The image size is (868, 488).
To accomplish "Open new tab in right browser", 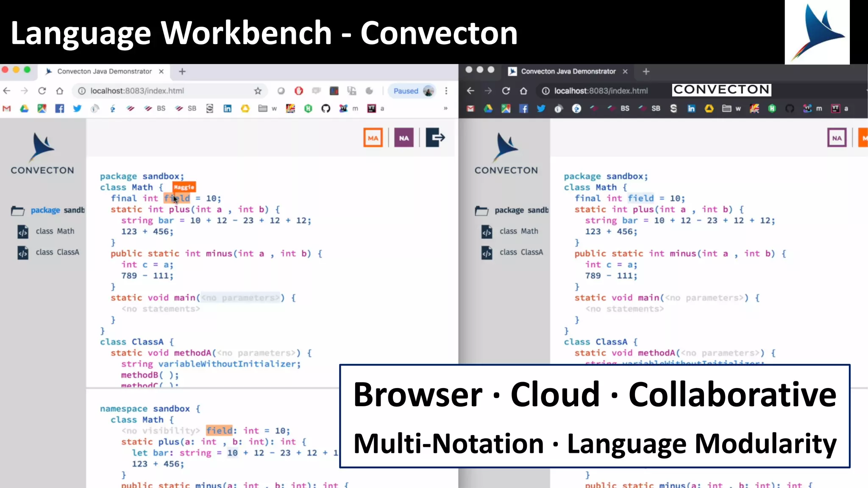I will pos(646,72).
